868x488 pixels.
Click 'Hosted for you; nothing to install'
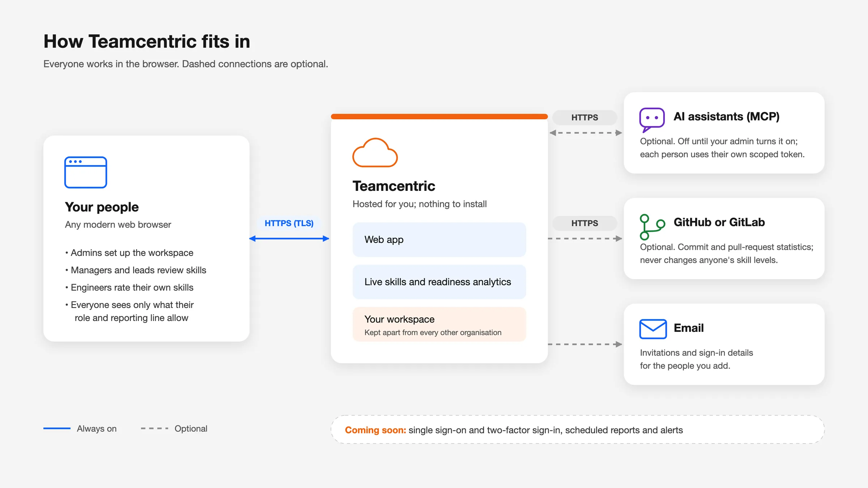coord(420,204)
